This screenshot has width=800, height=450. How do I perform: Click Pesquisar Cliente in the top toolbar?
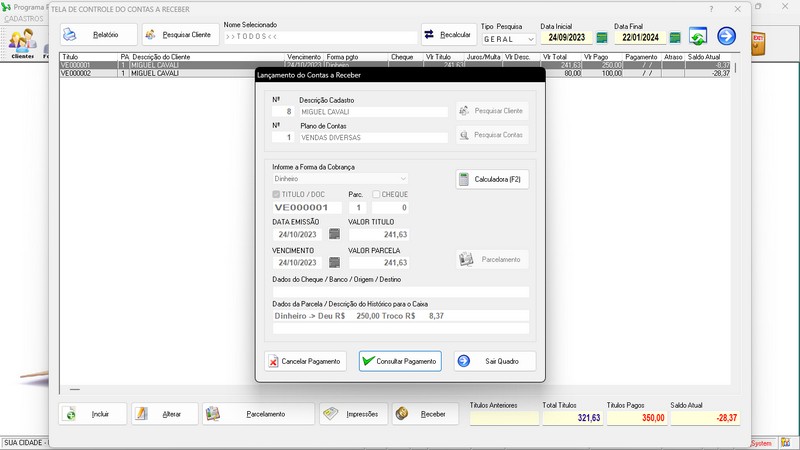[180, 35]
